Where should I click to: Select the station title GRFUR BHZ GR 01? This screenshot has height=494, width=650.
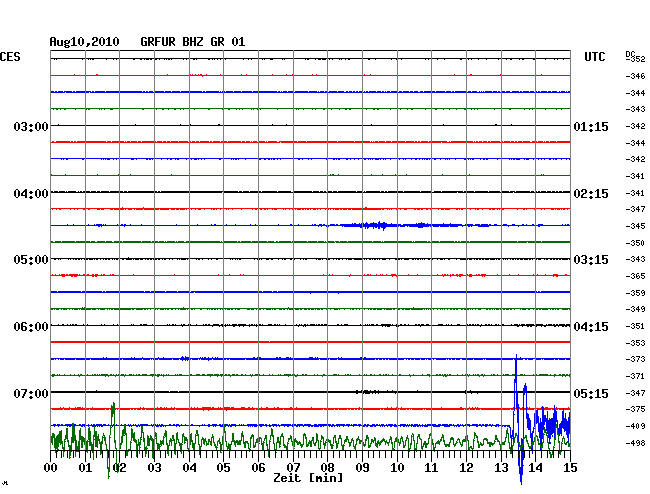tap(193, 42)
